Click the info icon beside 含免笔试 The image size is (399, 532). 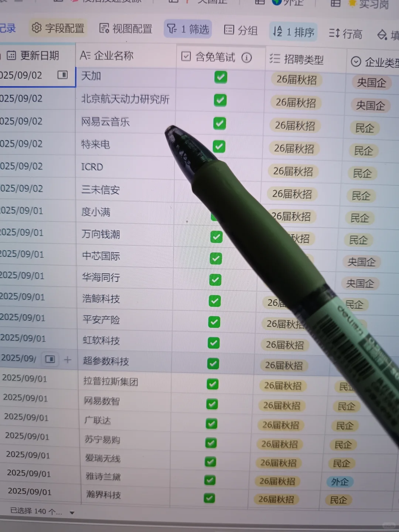tap(246, 58)
